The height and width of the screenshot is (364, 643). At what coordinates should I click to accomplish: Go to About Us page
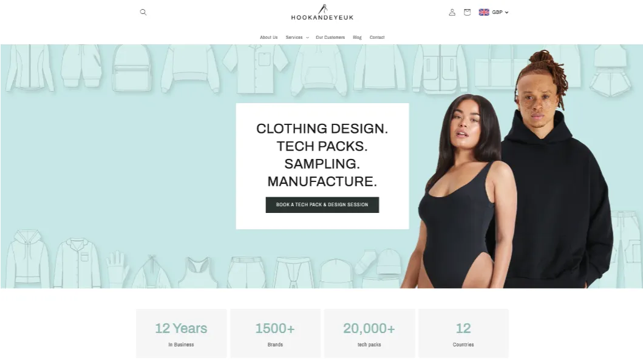point(268,37)
